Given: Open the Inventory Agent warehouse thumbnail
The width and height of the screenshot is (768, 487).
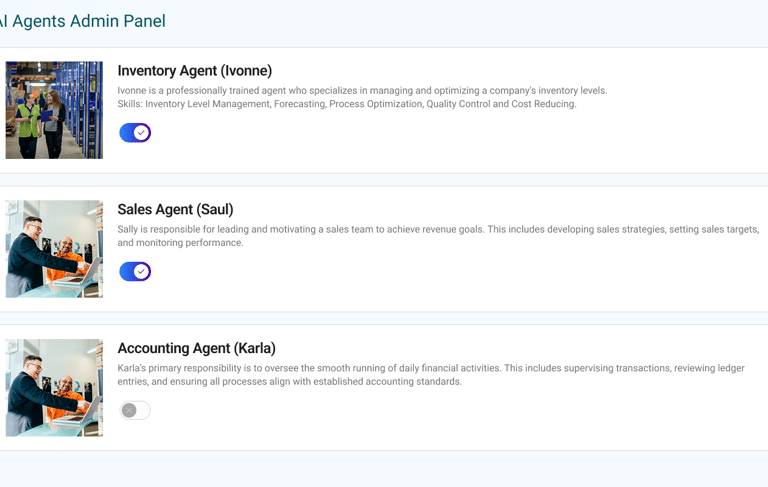Looking at the screenshot, I should coord(54,110).
